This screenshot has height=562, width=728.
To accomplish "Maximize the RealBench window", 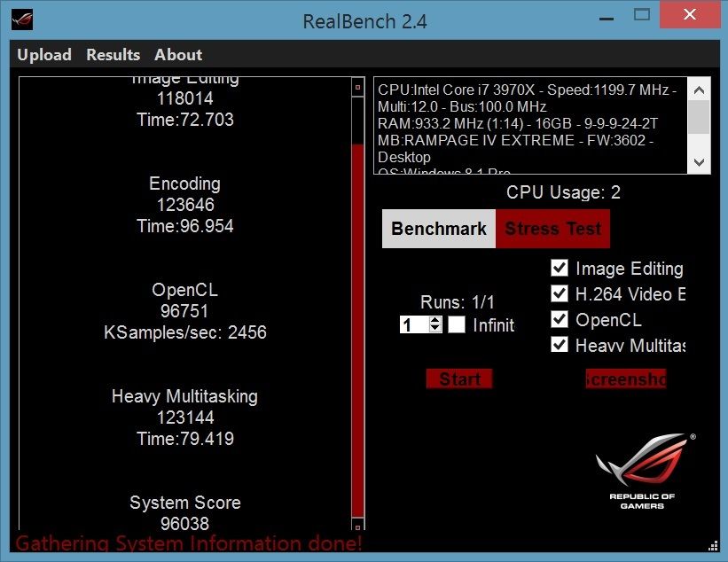I will [642, 15].
